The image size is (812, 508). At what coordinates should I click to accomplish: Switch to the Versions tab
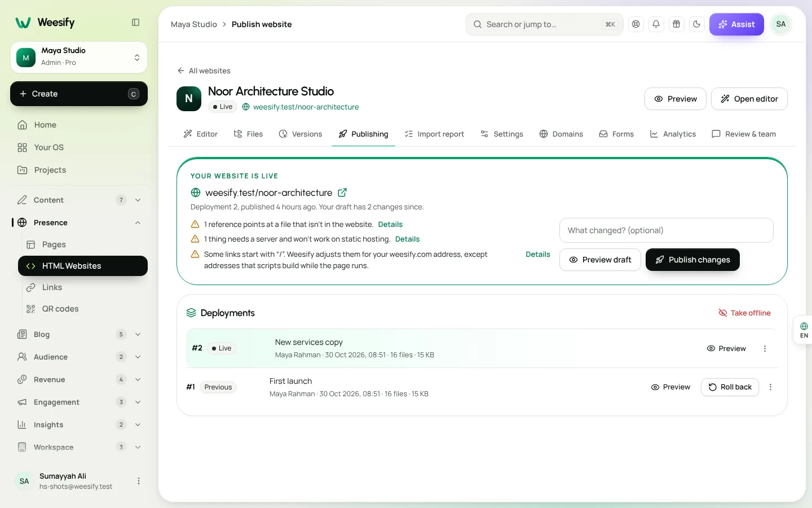point(301,134)
